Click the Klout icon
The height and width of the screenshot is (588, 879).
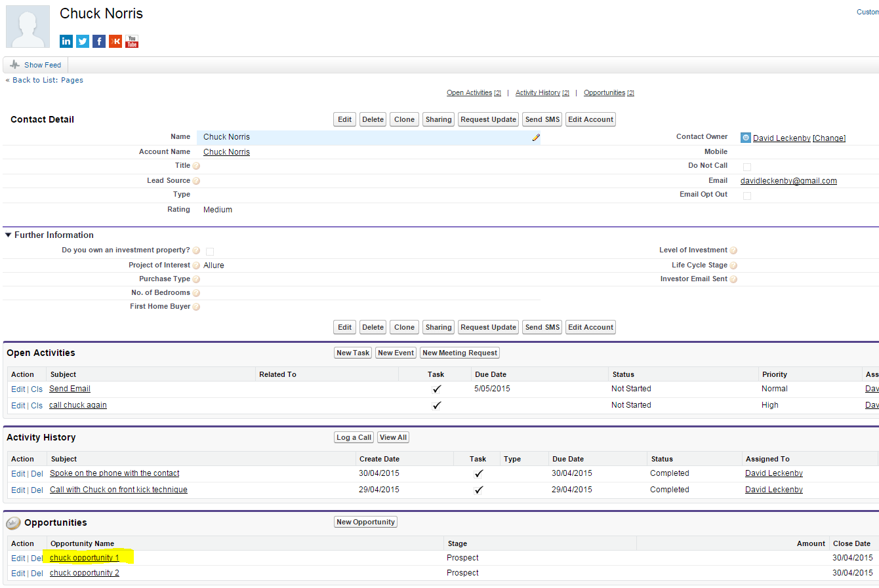[x=115, y=41]
